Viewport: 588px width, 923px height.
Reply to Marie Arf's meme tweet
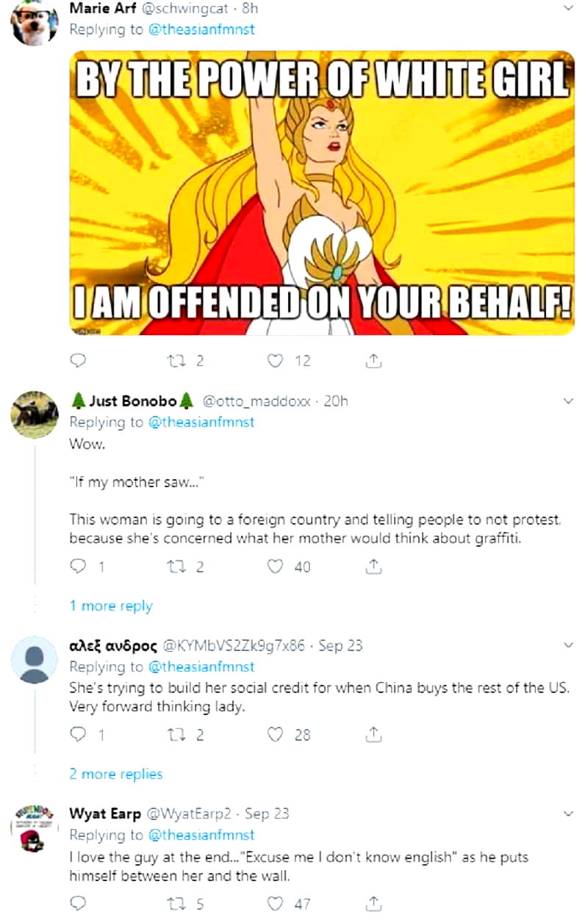point(79,361)
